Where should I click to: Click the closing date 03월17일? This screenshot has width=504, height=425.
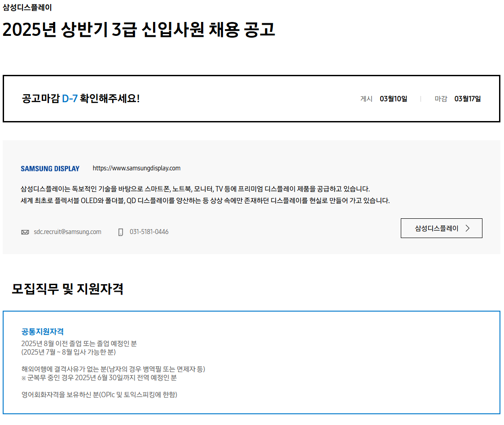point(468,99)
